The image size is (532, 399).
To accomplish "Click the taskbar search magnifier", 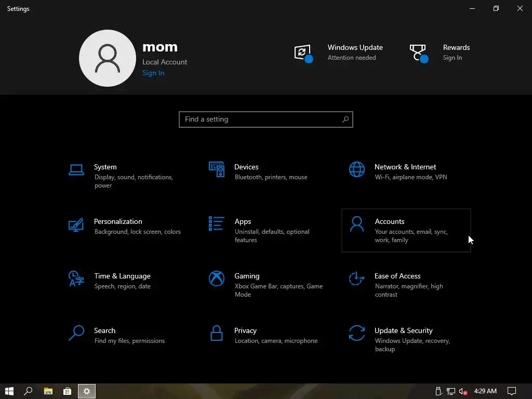I will click(x=28, y=391).
